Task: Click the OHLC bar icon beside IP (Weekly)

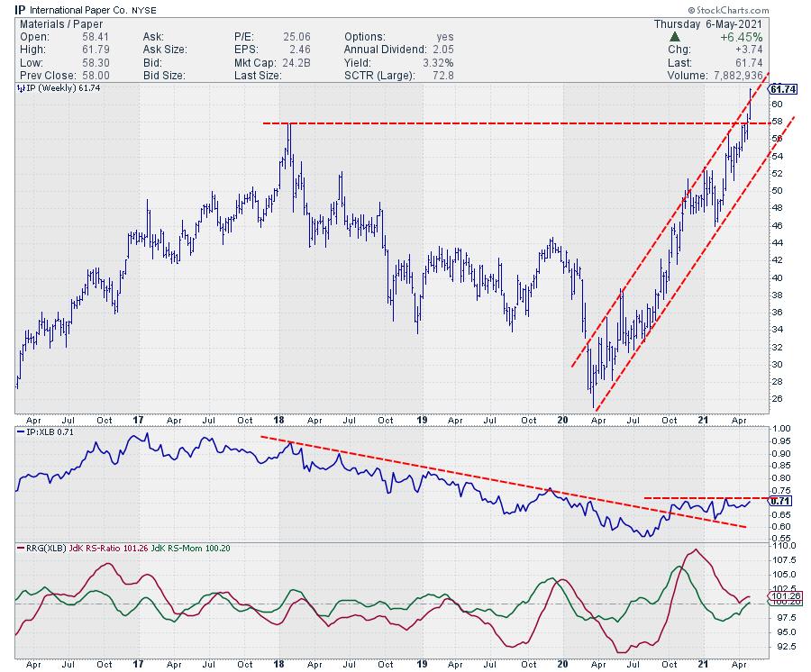Action: coord(22,90)
